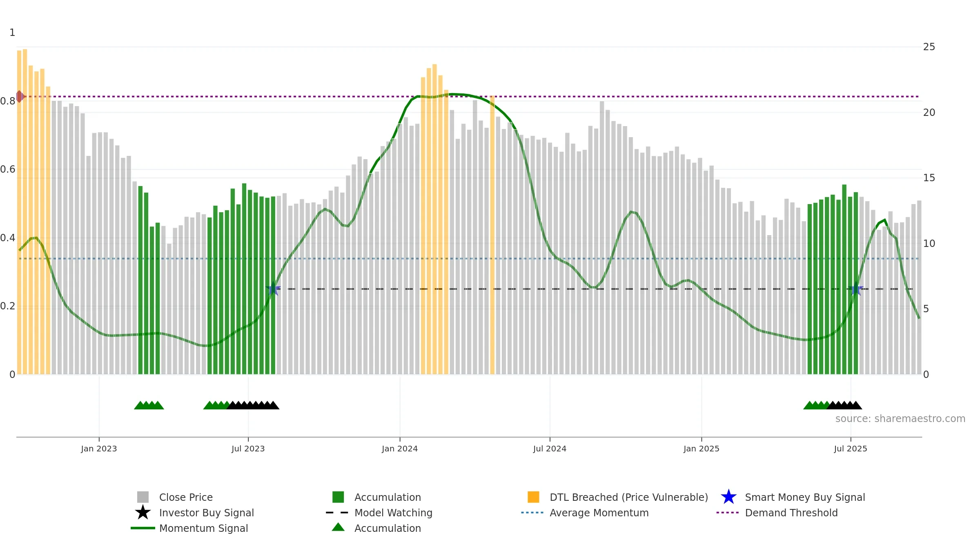980x551 pixels.
Task: Click the gray Close Price legend swatch
Action: pyautogui.click(x=143, y=497)
